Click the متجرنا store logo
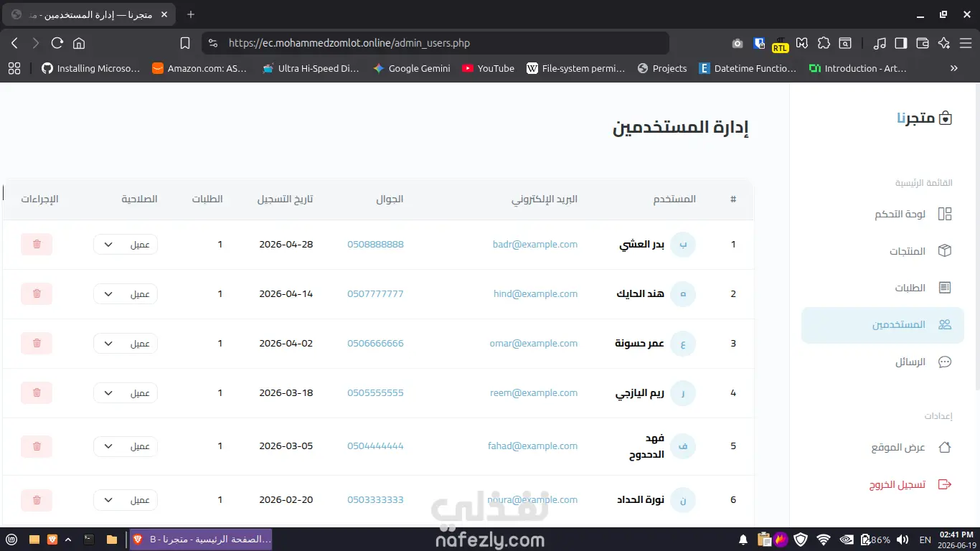This screenshot has width=980, height=551. (x=924, y=118)
